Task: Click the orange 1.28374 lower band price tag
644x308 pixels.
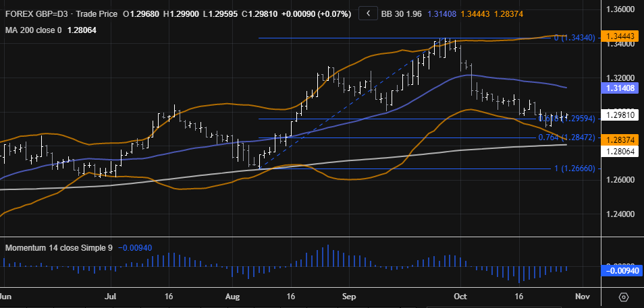Action: click(622, 139)
